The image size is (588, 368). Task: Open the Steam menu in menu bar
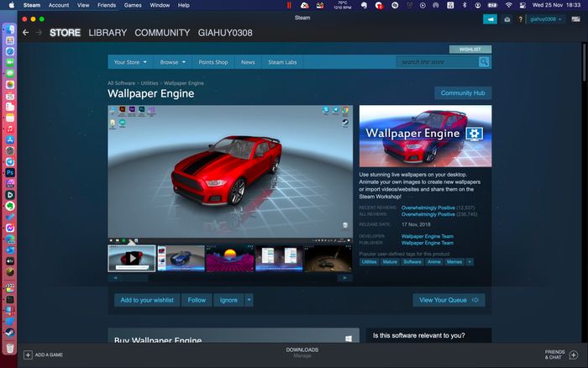pos(32,5)
